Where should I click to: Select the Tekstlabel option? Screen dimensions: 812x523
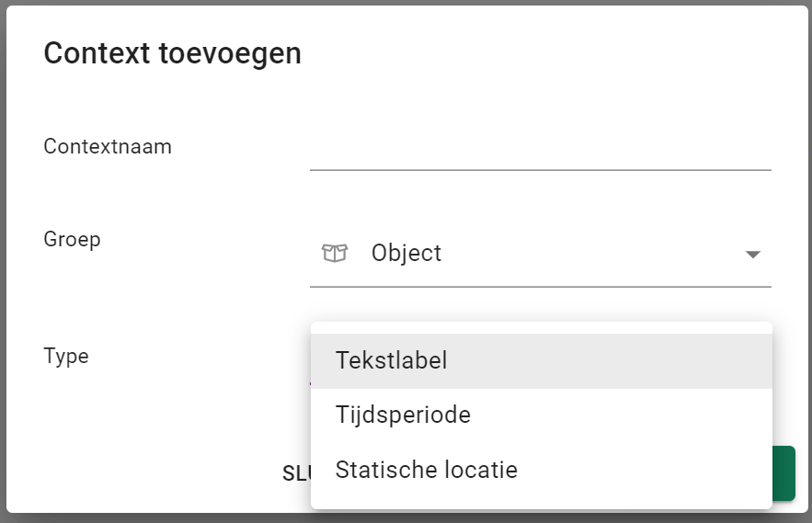pos(541,360)
